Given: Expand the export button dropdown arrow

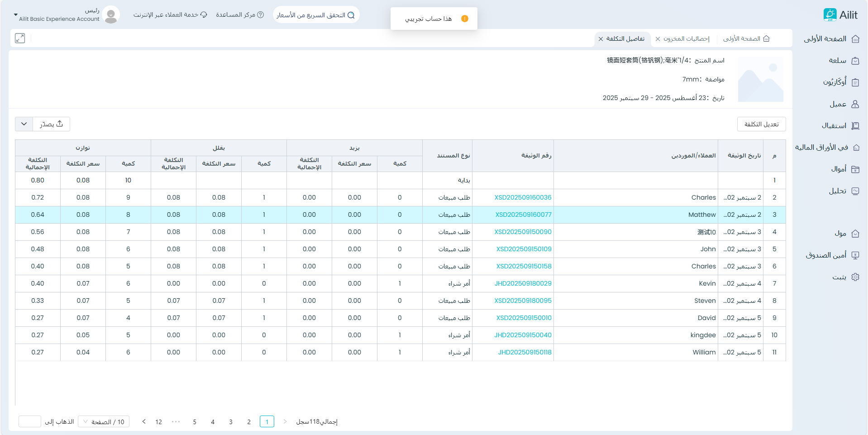Looking at the screenshot, I should click(x=24, y=124).
